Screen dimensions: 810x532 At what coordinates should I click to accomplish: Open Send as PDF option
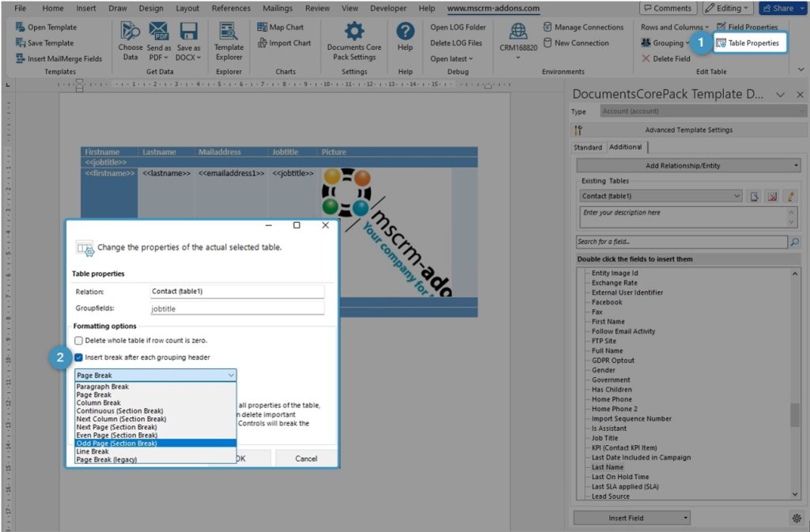pos(158,41)
